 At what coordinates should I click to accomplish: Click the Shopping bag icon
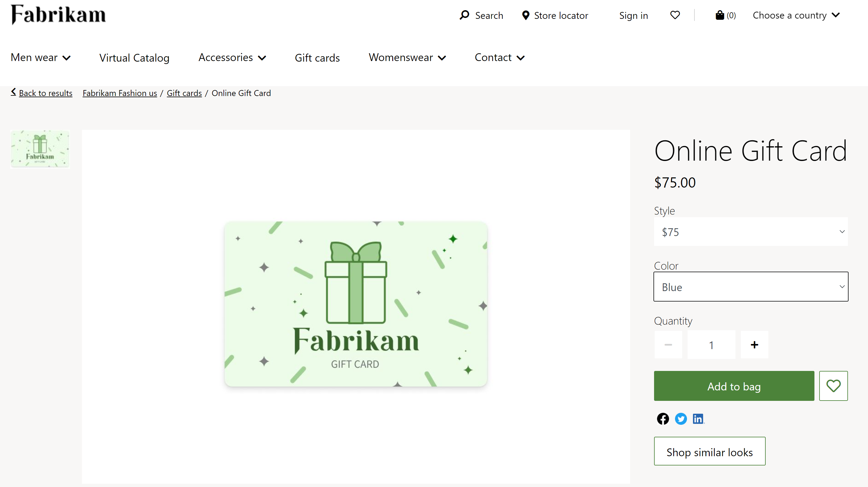[x=720, y=15]
